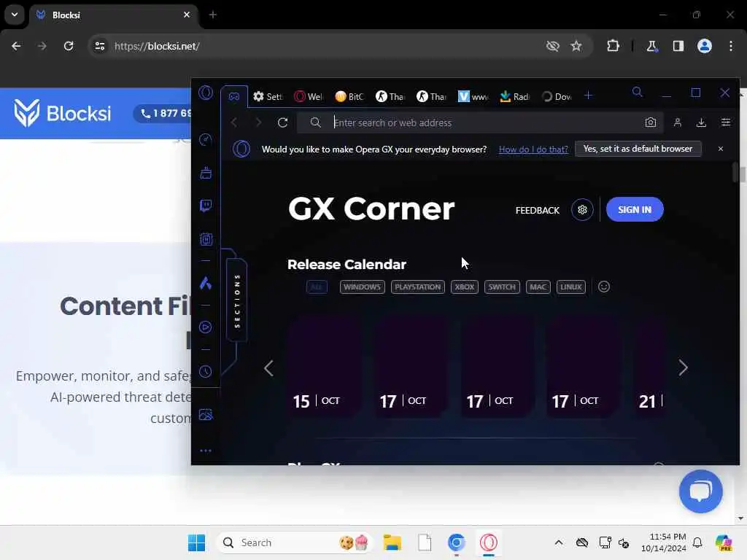Toggle the XBOX platform filter

(465, 287)
